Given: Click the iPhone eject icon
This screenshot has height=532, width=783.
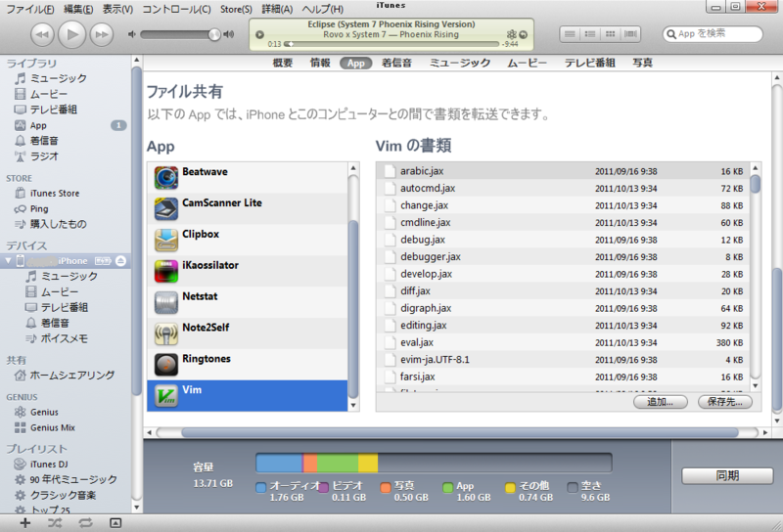Looking at the screenshot, I should (x=120, y=260).
